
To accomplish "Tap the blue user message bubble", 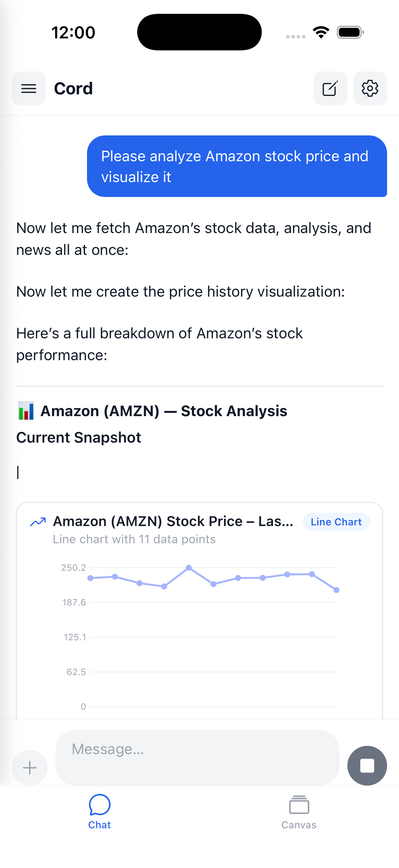I will tap(237, 166).
